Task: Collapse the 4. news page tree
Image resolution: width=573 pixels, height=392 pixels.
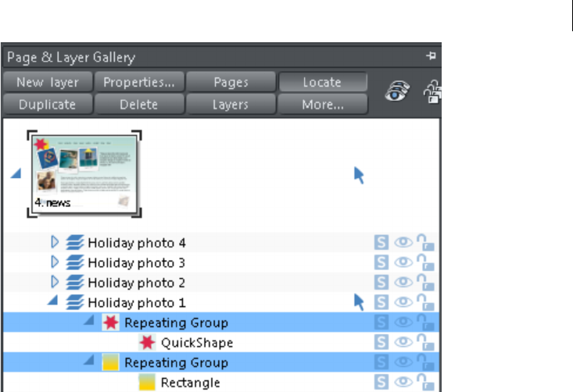Action: pos(16,173)
